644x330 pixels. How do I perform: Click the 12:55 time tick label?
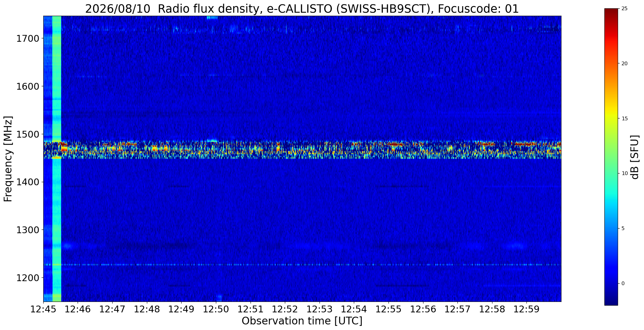pyautogui.click(x=389, y=309)
